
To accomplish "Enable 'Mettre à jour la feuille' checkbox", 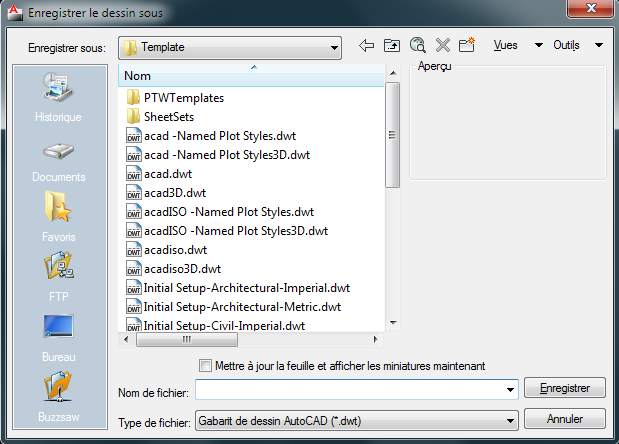I will tap(205, 366).
